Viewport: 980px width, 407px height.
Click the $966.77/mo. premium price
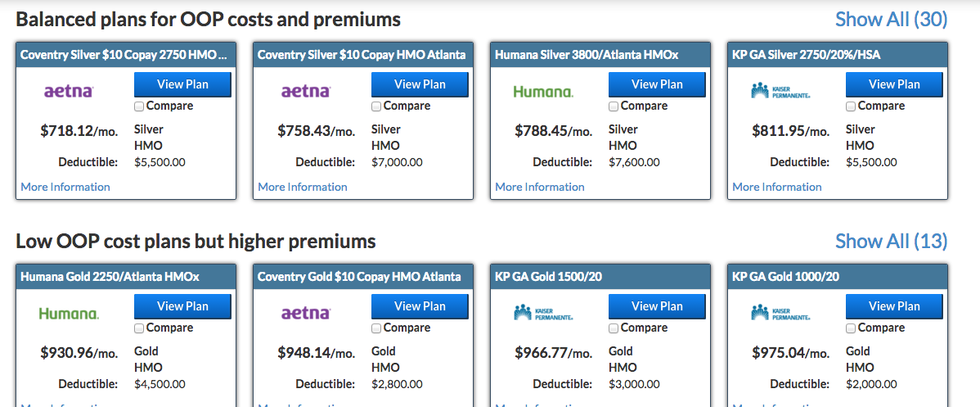point(553,353)
